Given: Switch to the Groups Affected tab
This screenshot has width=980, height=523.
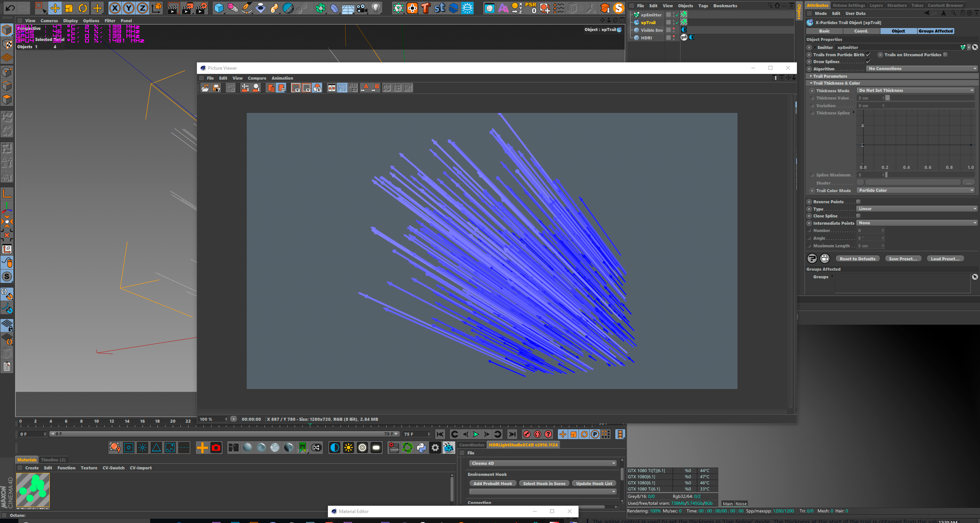Looking at the screenshot, I should point(935,31).
